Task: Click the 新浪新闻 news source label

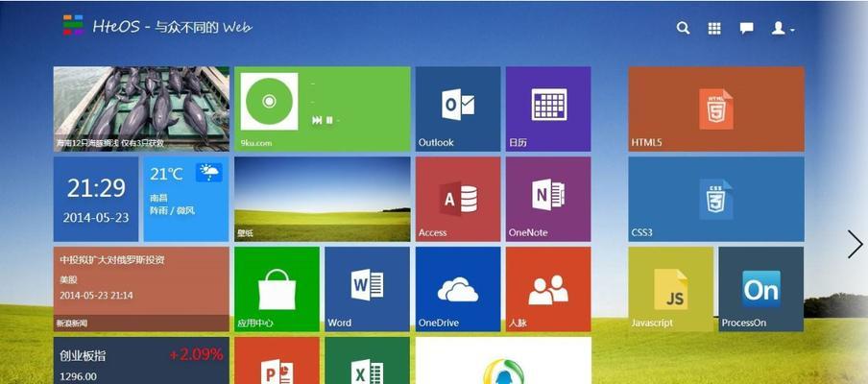Action: coord(72,324)
